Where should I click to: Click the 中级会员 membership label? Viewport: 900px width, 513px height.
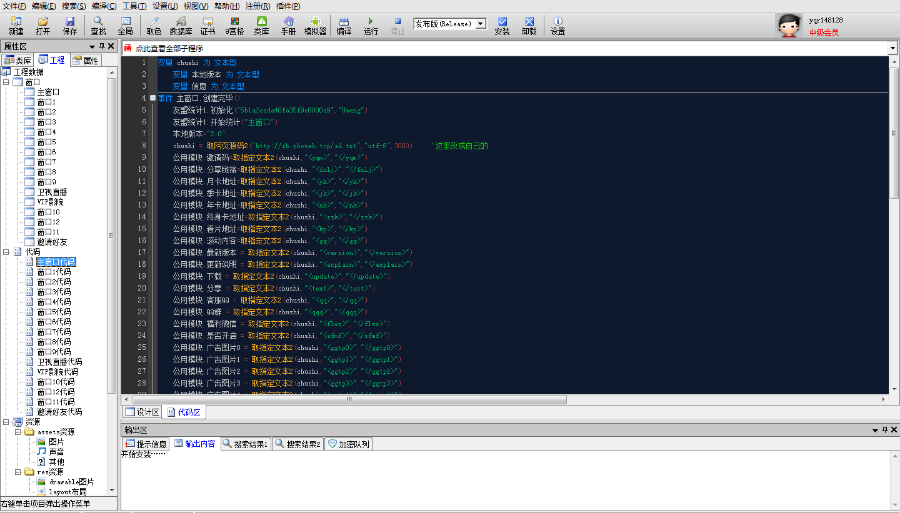[x=824, y=32]
